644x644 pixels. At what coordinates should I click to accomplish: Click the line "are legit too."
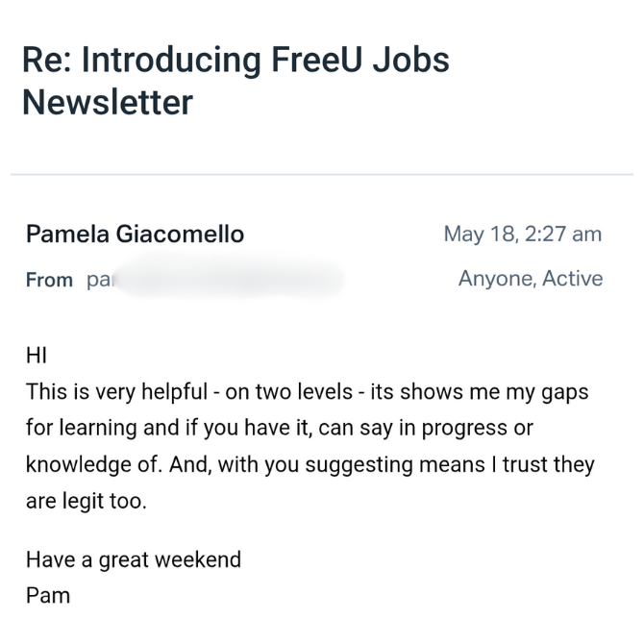click(86, 501)
